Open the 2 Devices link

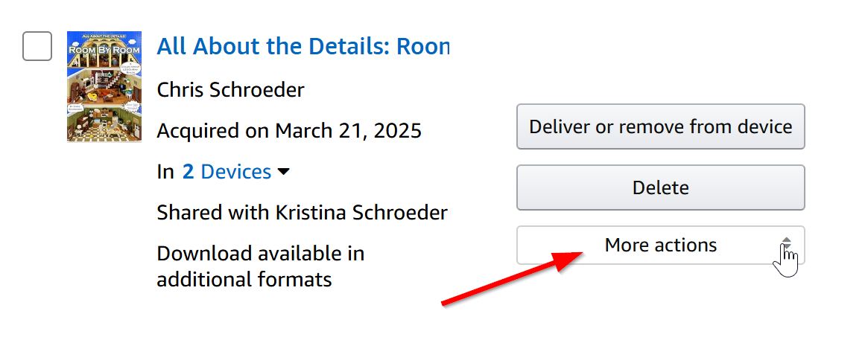tap(226, 172)
